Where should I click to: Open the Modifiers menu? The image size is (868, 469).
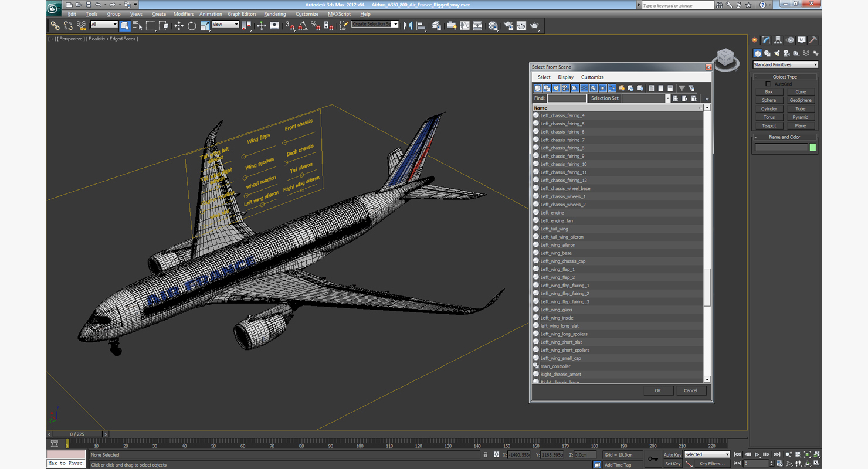(x=184, y=14)
